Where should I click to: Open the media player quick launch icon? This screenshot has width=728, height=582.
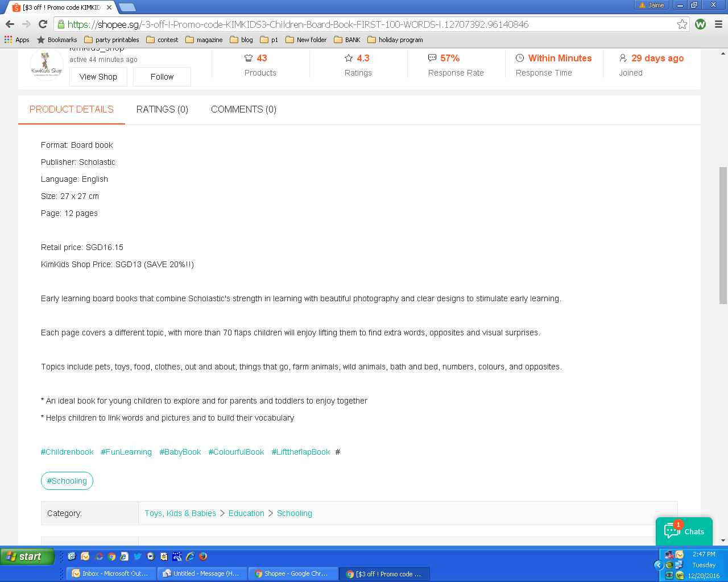151,556
